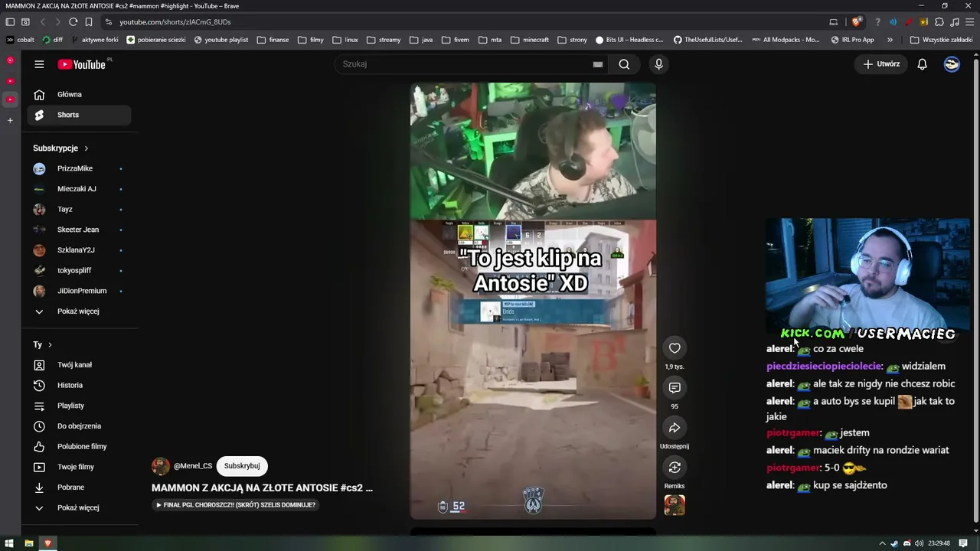Image resolution: width=980 pixels, height=551 pixels.
Task: View site information icon in address bar
Action: coord(109,22)
